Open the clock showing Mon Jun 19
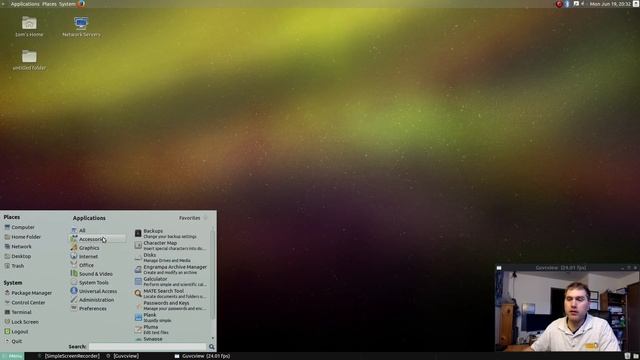Viewport: 640px width, 360px height. pyautogui.click(x=610, y=4)
